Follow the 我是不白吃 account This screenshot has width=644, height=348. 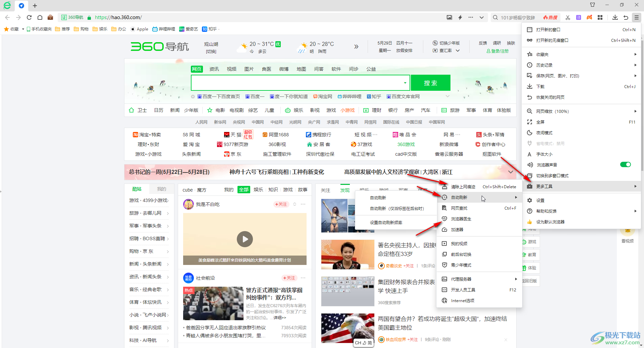click(x=281, y=204)
